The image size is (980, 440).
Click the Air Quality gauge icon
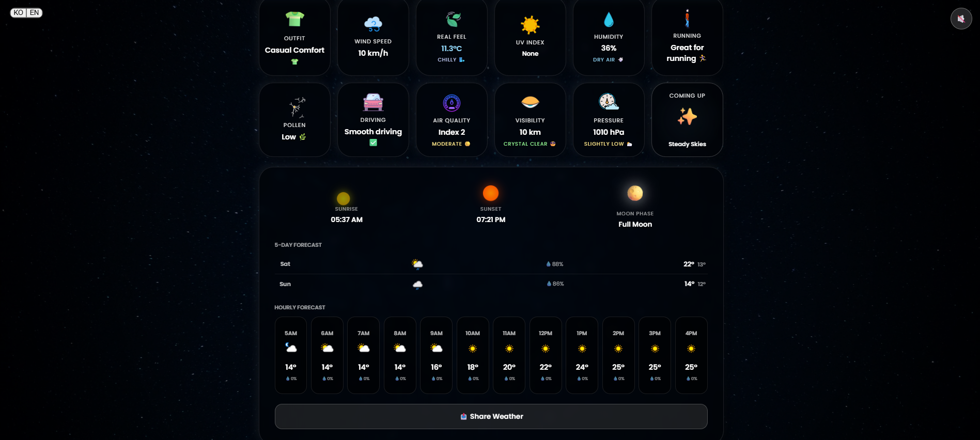coord(452,103)
